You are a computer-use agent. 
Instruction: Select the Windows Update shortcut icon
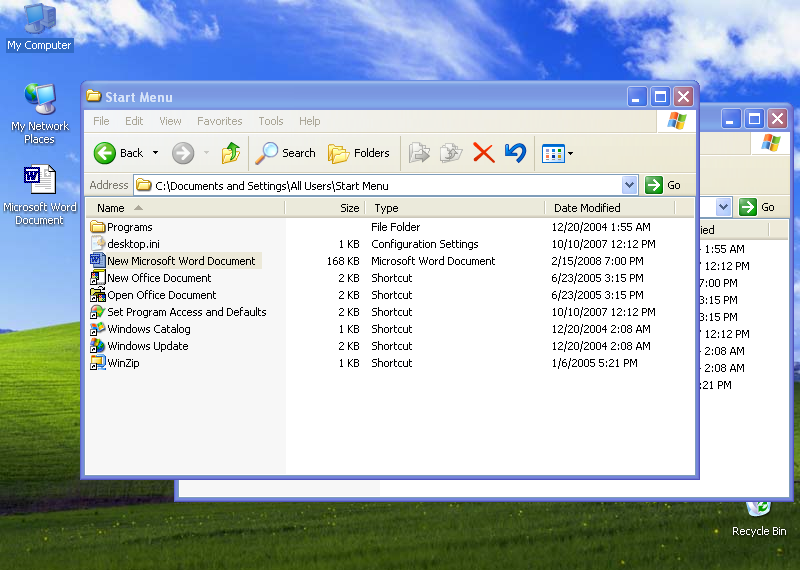click(x=97, y=345)
